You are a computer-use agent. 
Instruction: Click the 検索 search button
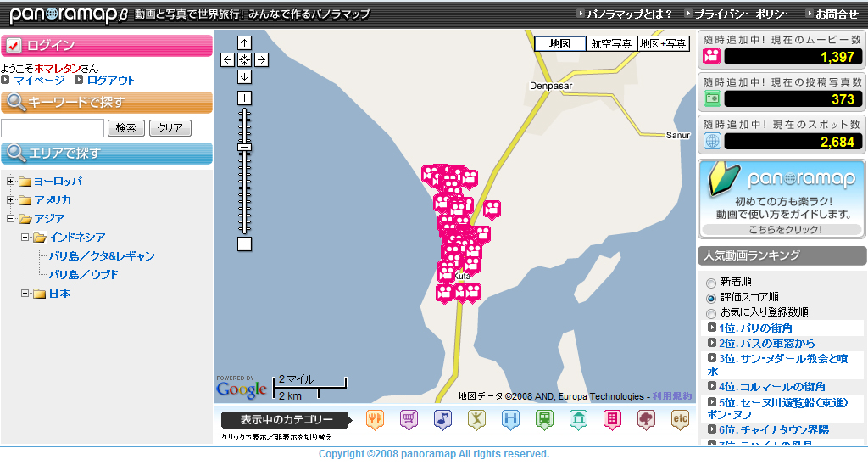pyautogui.click(x=126, y=128)
